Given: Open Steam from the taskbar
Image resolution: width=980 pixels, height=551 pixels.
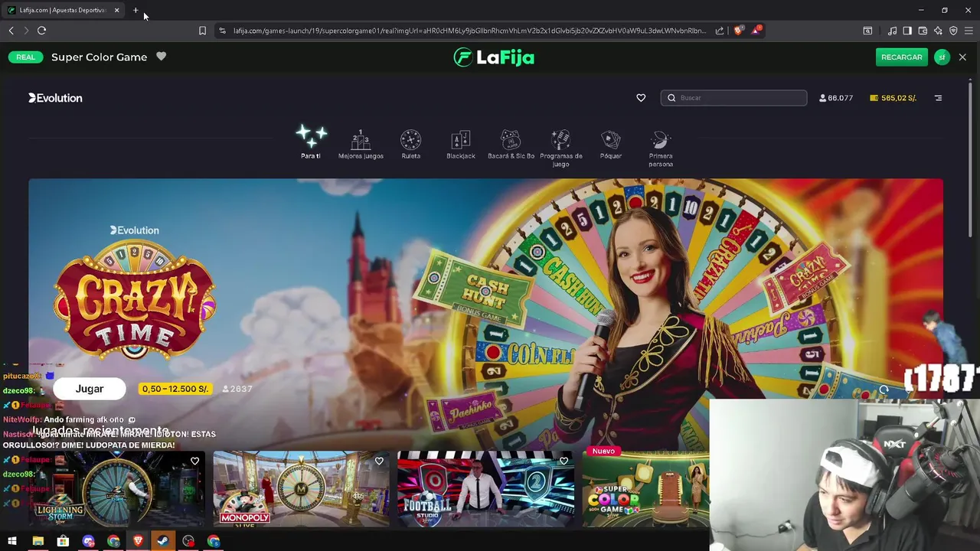Looking at the screenshot, I should 163,541.
